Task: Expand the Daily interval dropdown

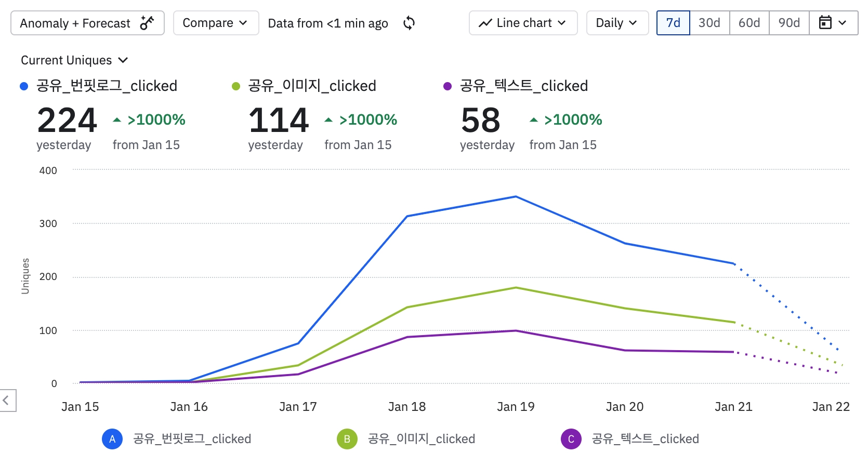Action: [617, 23]
